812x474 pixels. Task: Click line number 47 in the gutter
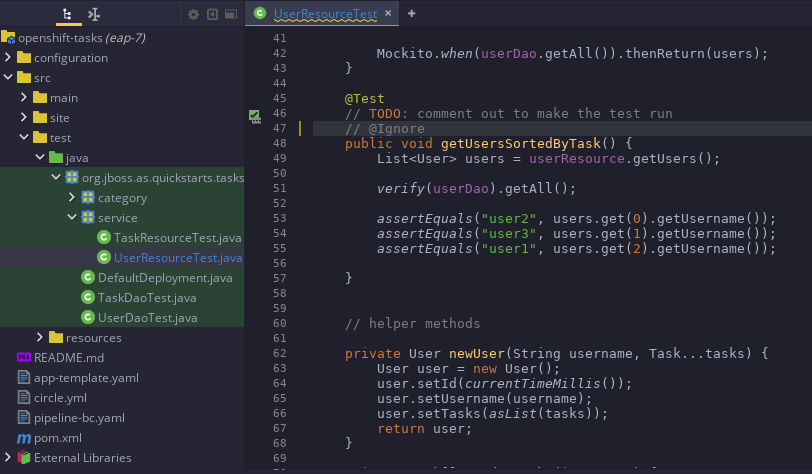click(x=280, y=128)
